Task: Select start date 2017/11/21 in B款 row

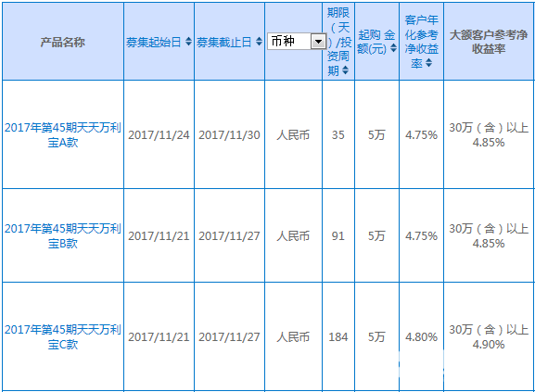Action: (159, 236)
